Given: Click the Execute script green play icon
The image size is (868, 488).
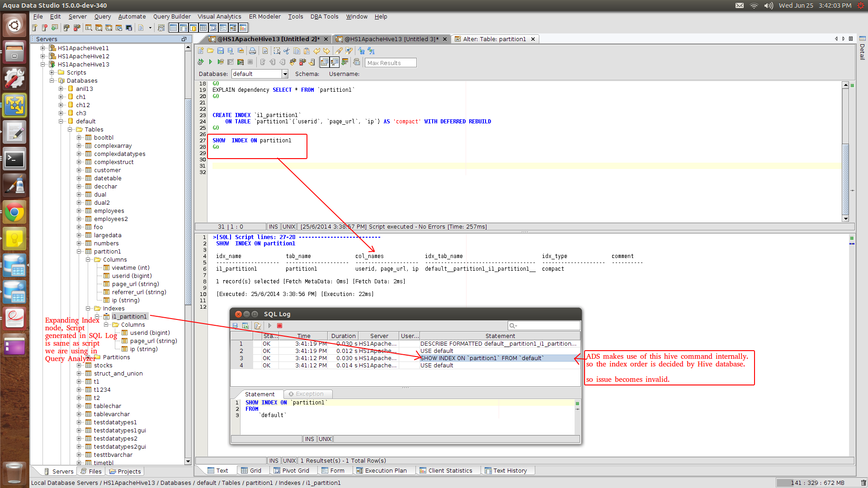Looking at the screenshot, I should 211,62.
